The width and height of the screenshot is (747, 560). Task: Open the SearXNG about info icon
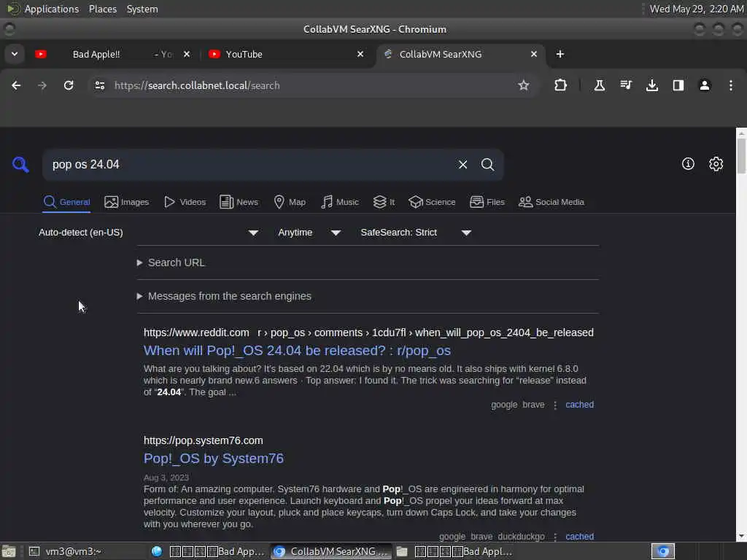[688, 164]
